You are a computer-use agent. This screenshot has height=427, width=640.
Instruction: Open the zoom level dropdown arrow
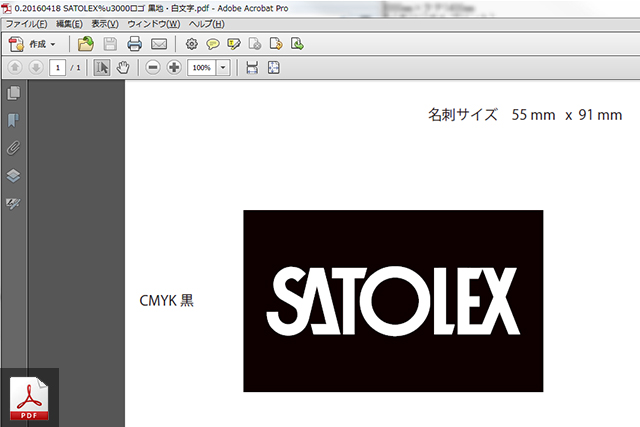[223, 68]
